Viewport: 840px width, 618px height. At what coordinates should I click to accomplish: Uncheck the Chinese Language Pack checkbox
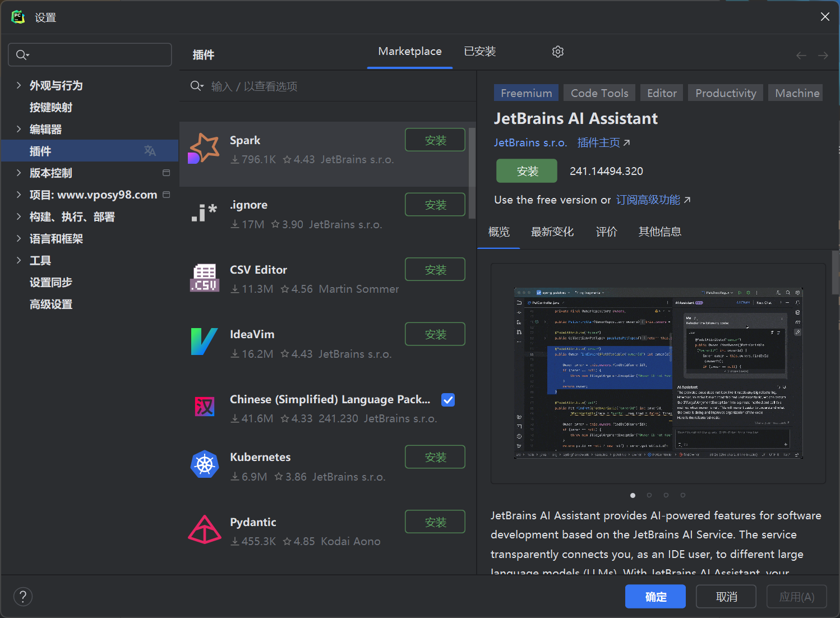point(448,400)
